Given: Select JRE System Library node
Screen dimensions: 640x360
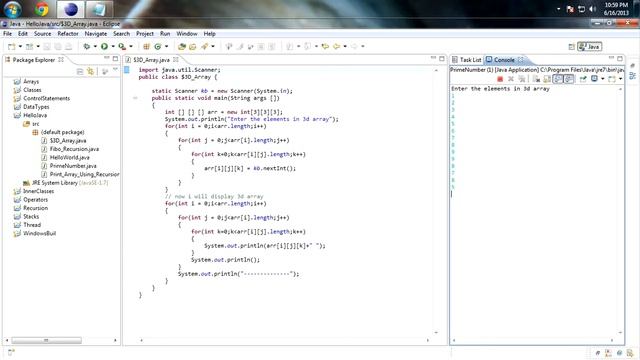Looking at the screenshot, I should coord(65,183).
